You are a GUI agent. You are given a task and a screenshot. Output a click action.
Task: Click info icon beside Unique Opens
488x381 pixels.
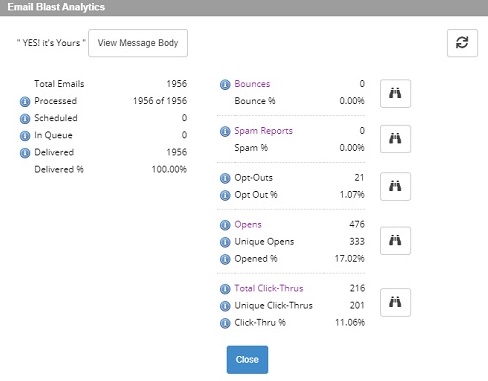coord(225,242)
